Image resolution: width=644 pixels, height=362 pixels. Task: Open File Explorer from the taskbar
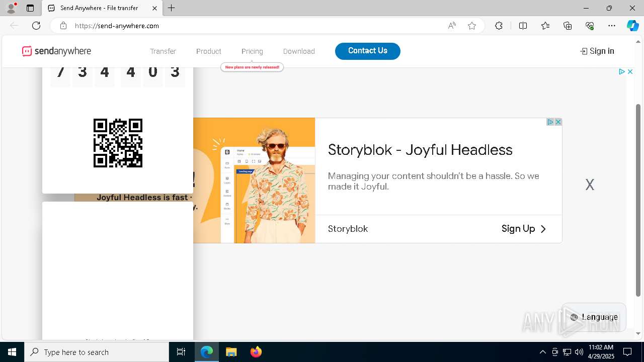pyautogui.click(x=231, y=352)
